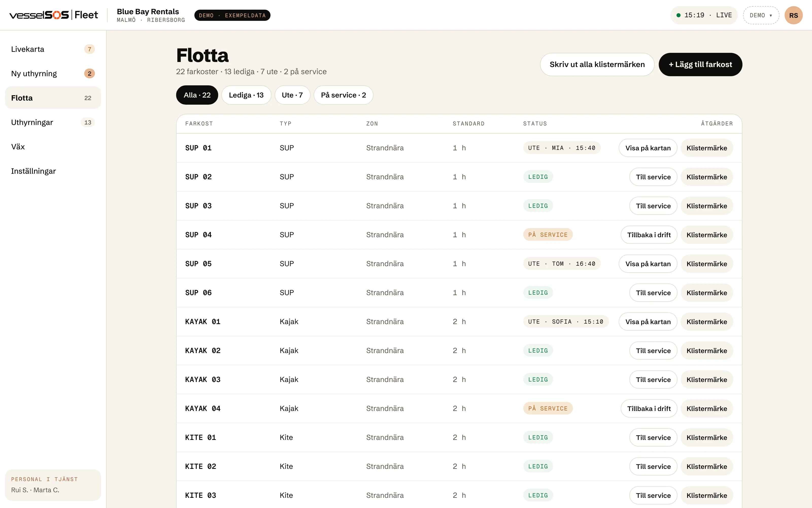Open Inställningar in the sidebar
The height and width of the screenshot is (508, 812).
[x=53, y=171]
